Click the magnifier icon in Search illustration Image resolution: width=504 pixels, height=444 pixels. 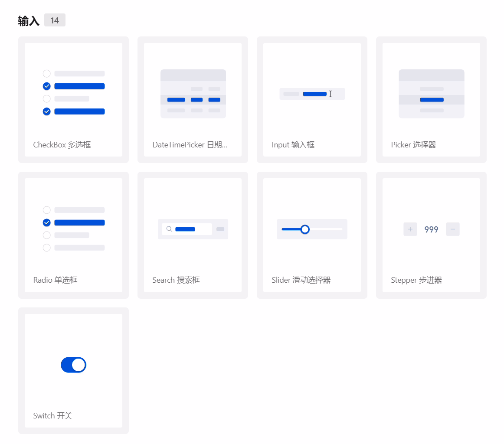click(x=169, y=229)
